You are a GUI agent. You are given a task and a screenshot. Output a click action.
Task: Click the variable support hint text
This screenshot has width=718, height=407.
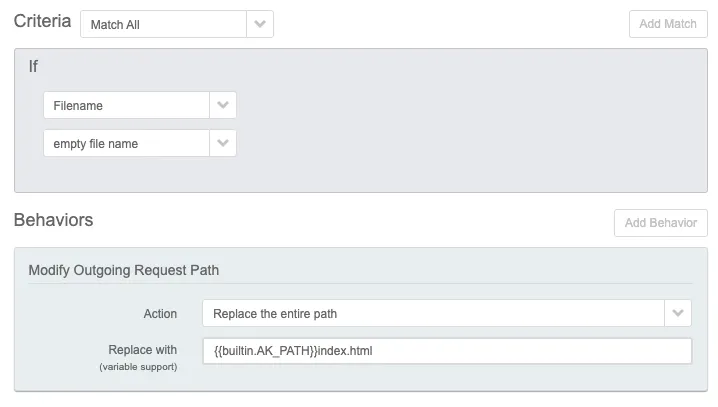(138, 367)
